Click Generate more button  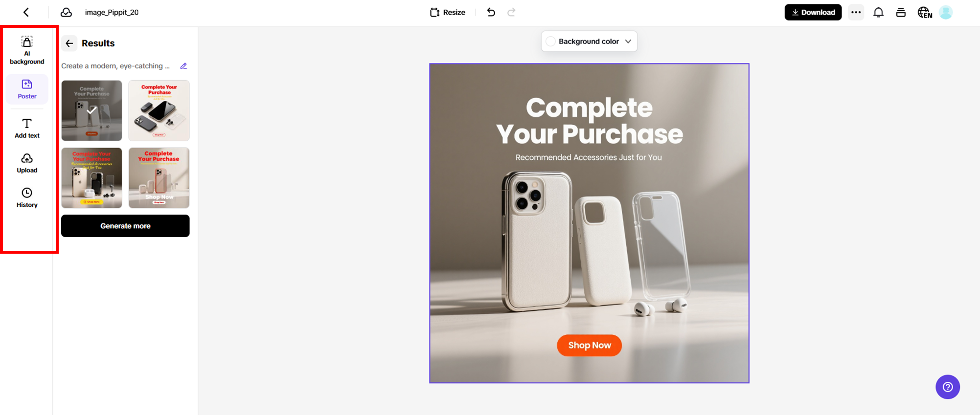(x=125, y=226)
